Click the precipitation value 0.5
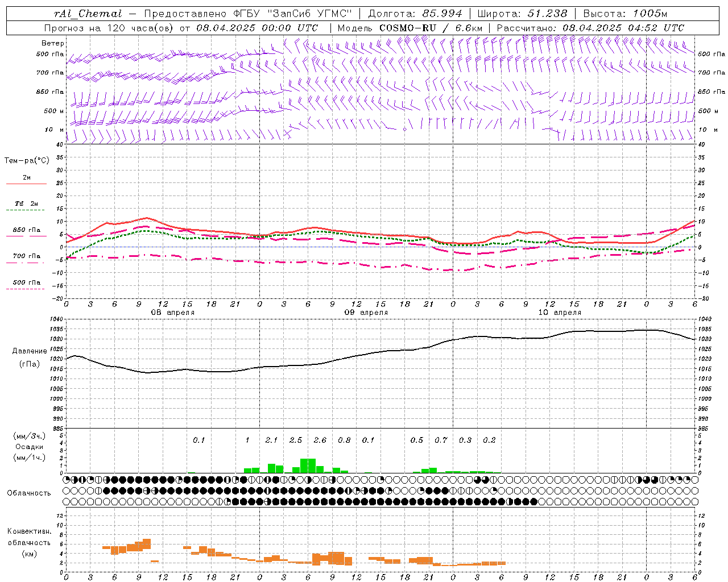This screenshot has height=582, width=728. pos(417,440)
